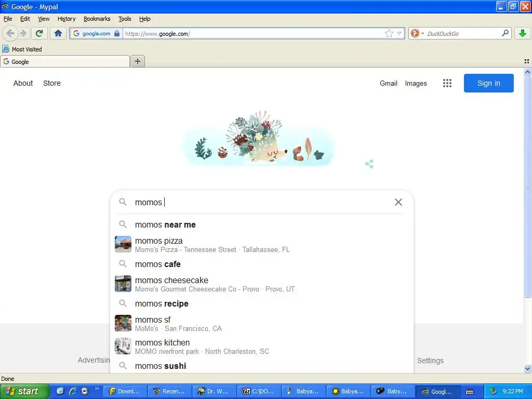Click the page scrollbar up arrow
This screenshot has width=532, height=399.
tap(527, 72)
